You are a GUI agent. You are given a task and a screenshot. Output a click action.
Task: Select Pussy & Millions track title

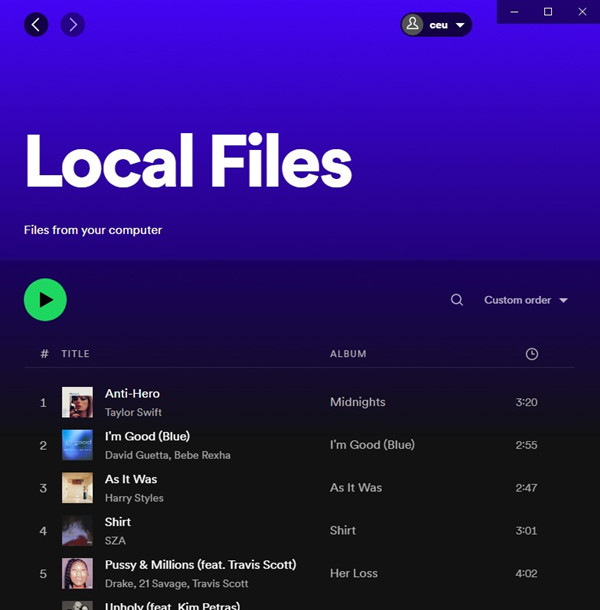(200, 564)
